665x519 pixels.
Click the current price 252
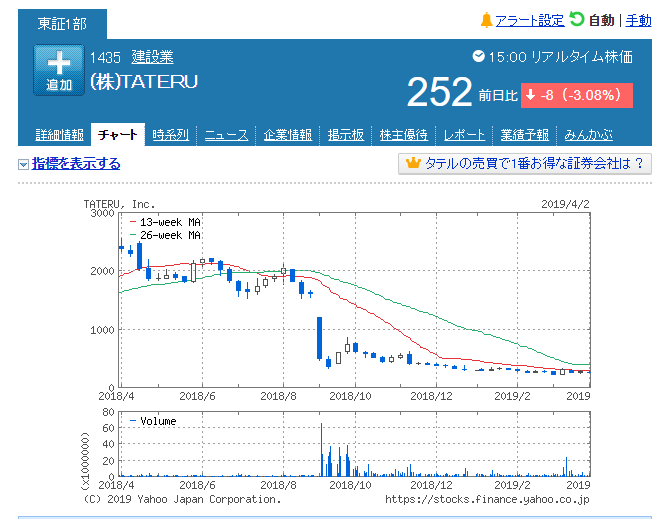(439, 92)
